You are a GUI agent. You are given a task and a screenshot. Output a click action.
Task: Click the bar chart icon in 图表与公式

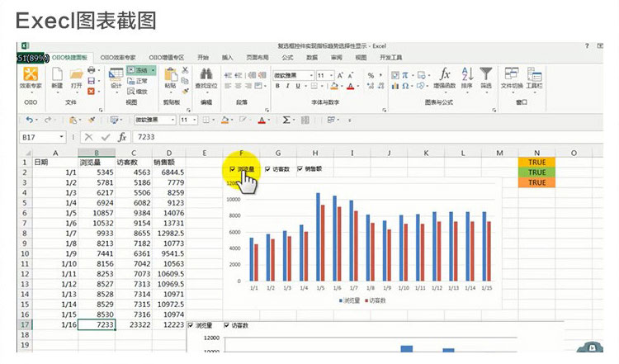tap(395, 86)
